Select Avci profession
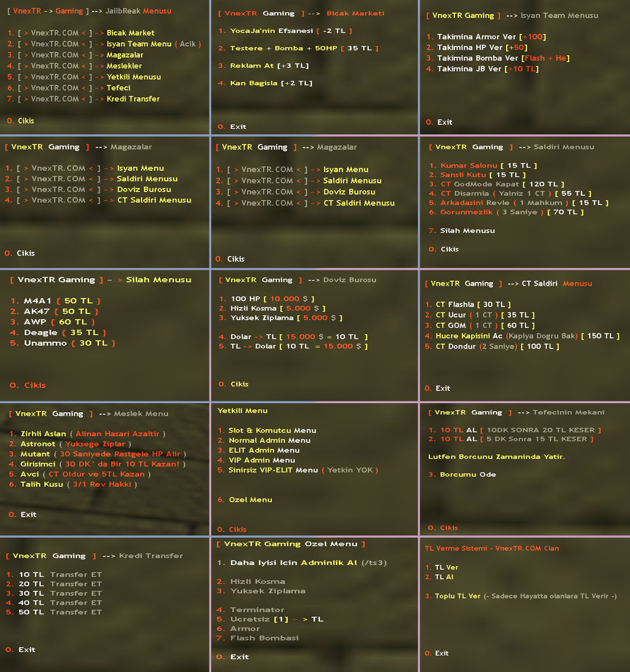The width and height of the screenshot is (630, 672). [80, 474]
